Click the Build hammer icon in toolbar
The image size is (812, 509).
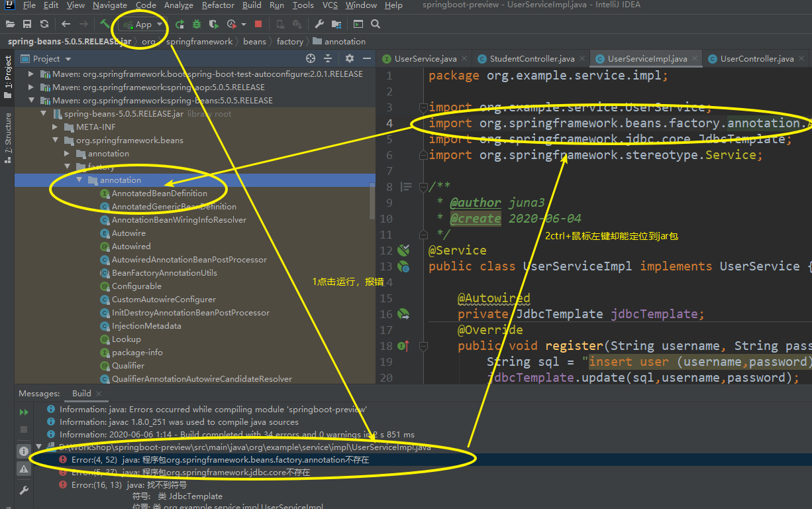105,24
